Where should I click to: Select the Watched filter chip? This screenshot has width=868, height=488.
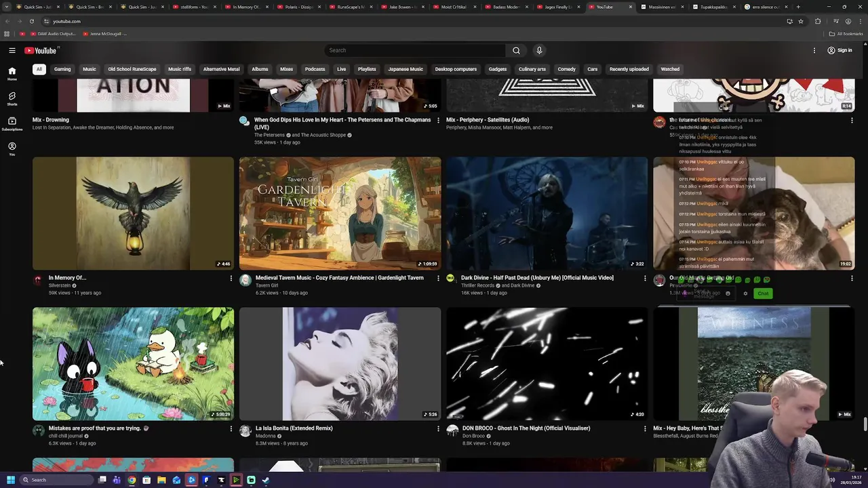(670, 69)
